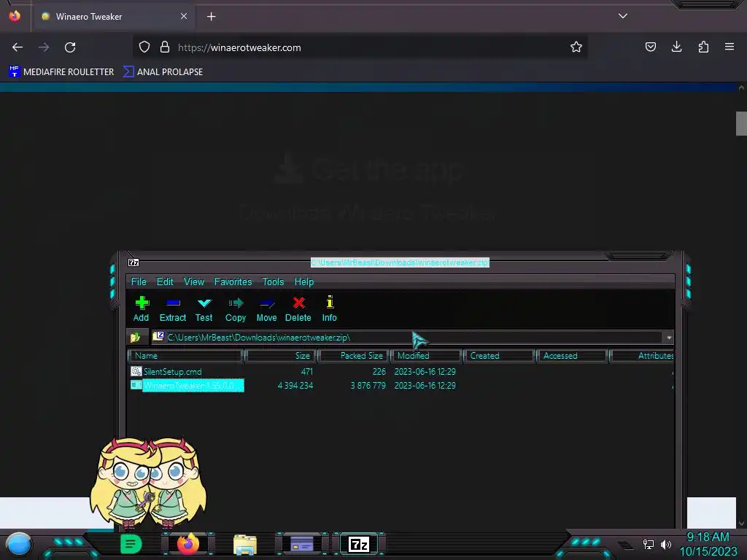Expand the 7-Zip address bar dropdown
Viewport: 747px width, 560px height.
[669, 338]
